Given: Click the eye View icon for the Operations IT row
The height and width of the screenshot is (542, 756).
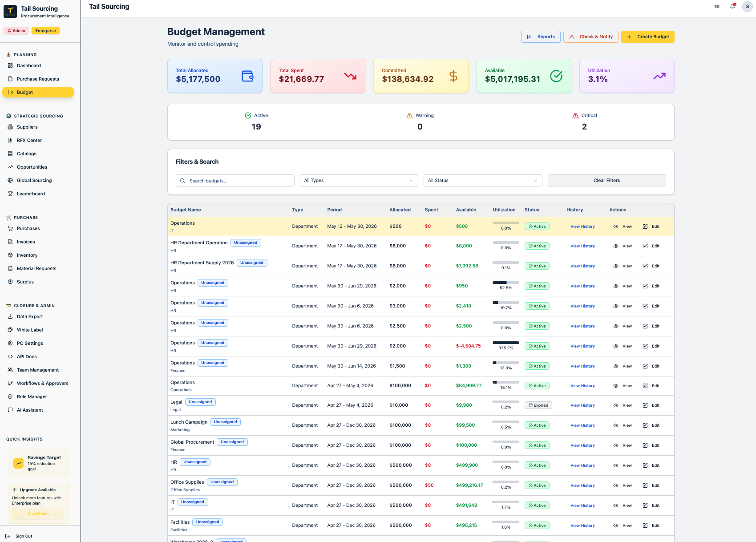Looking at the screenshot, I should (x=616, y=227).
